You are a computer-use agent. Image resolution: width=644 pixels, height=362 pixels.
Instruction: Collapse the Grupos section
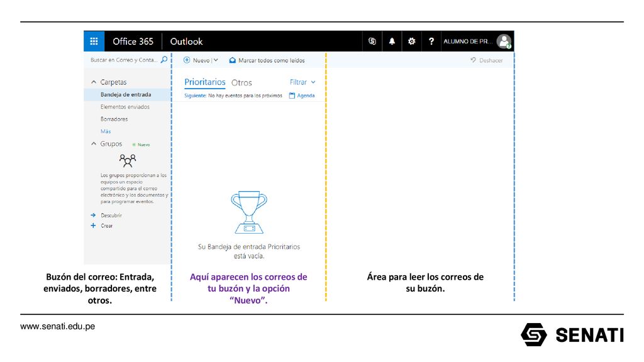pyautogui.click(x=94, y=144)
